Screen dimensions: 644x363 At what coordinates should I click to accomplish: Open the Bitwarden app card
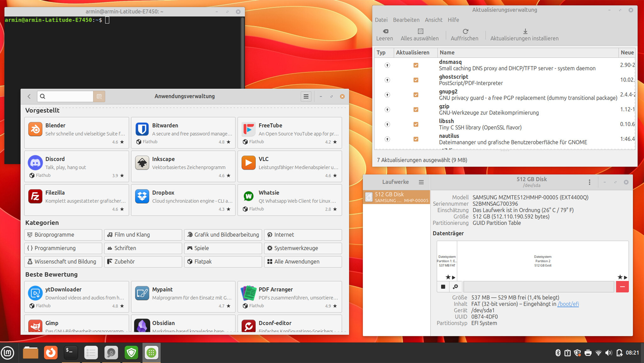click(183, 133)
